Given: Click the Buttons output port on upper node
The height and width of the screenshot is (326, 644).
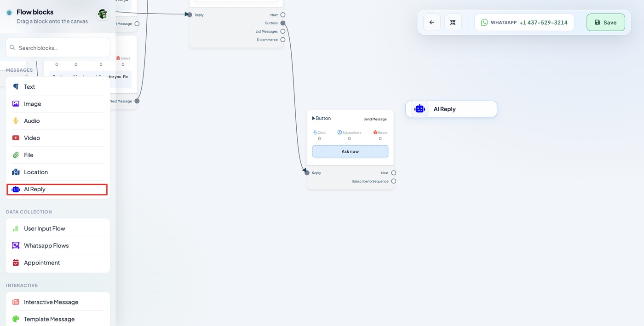Looking at the screenshot, I should click(x=283, y=23).
